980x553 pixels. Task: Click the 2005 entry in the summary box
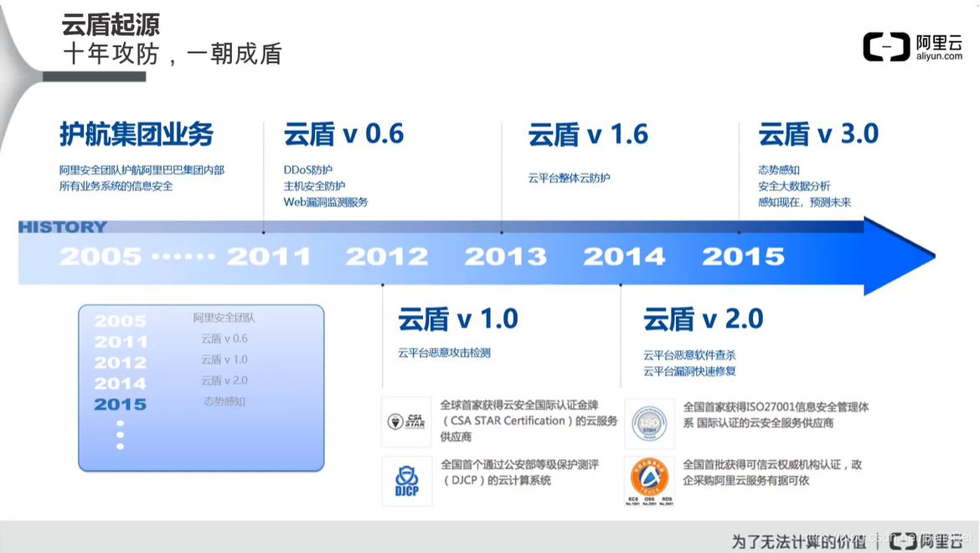[120, 321]
